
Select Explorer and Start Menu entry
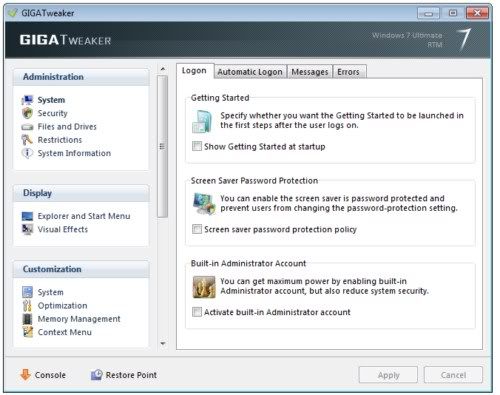pos(84,216)
